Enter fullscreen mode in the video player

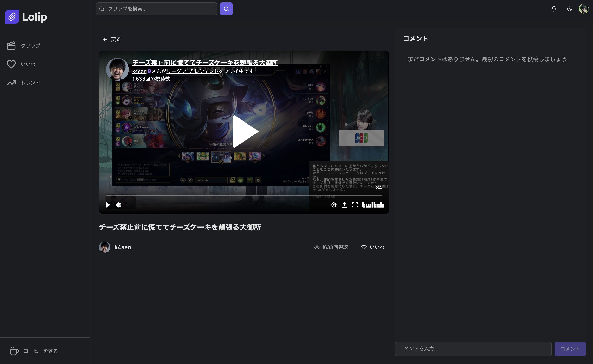(355, 205)
